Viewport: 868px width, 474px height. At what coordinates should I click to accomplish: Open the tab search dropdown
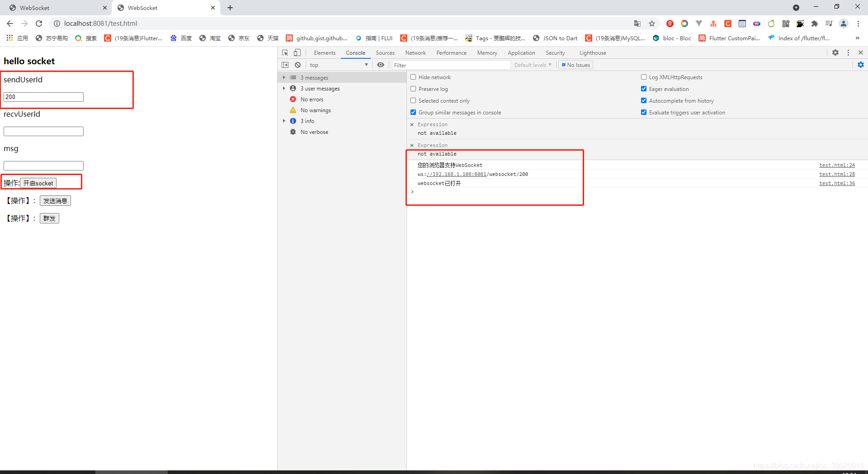pyautogui.click(x=796, y=8)
